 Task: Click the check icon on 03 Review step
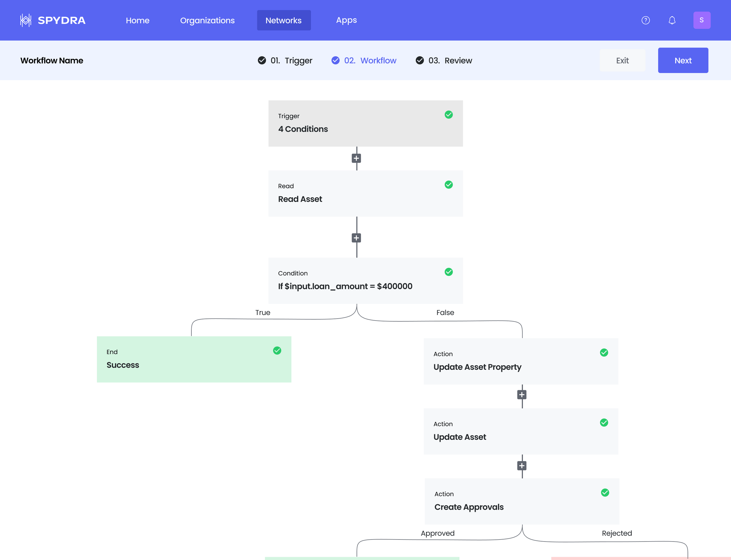(x=419, y=60)
